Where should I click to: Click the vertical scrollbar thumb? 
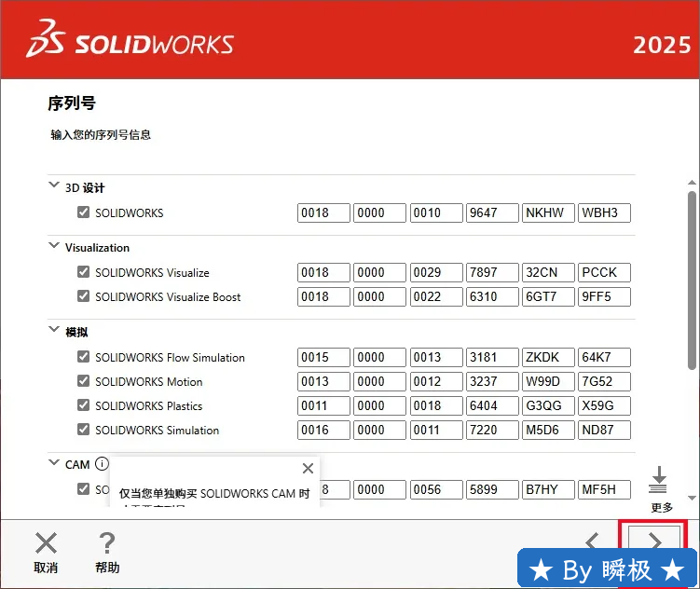point(691,280)
